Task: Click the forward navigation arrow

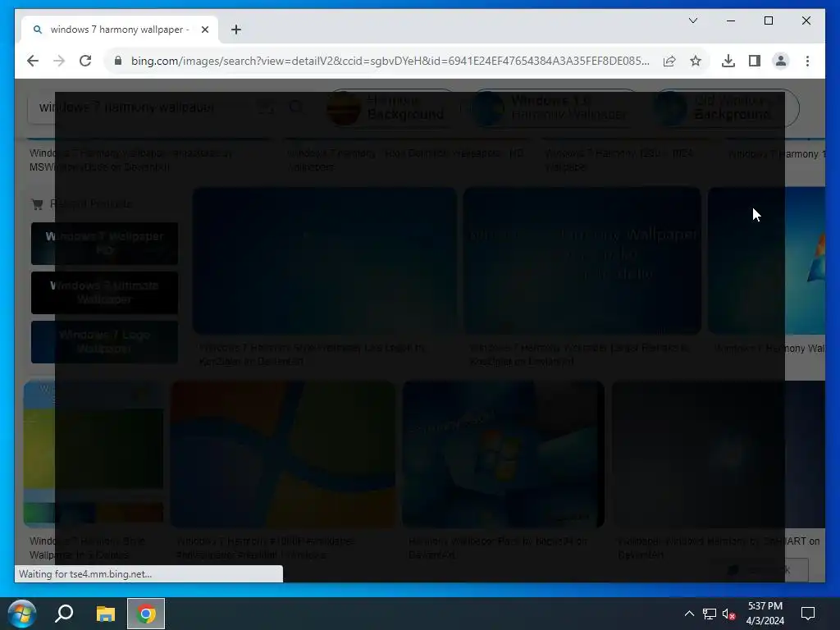Action: tap(59, 61)
